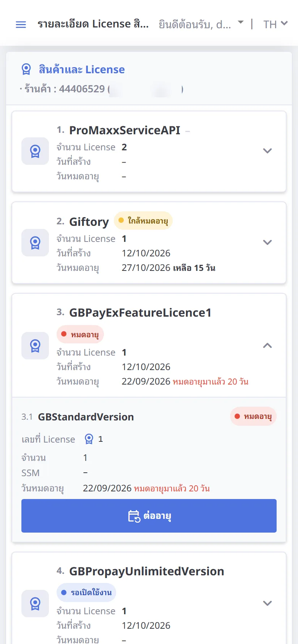Click the ProMaxxServiceAPI title
Image resolution: width=298 pixels, height=644 pixels.
click(x=125, y=130)
